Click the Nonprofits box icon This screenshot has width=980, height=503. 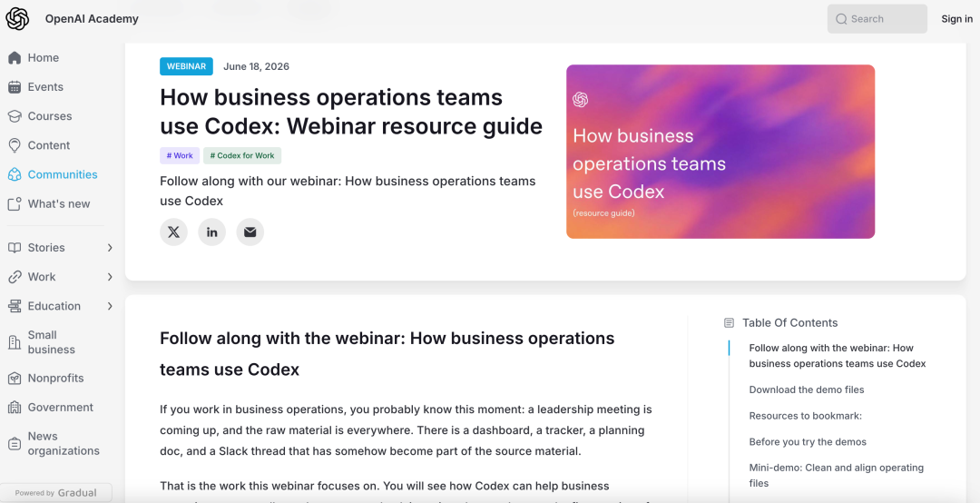tap(15, 379)
